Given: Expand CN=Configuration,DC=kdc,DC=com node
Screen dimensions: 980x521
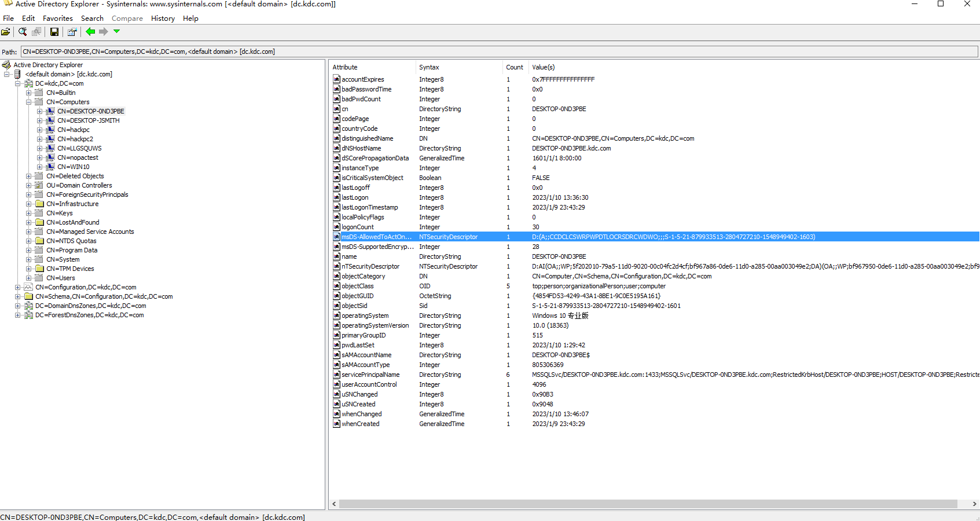Looking at the screenshot, I should point(18,287).
